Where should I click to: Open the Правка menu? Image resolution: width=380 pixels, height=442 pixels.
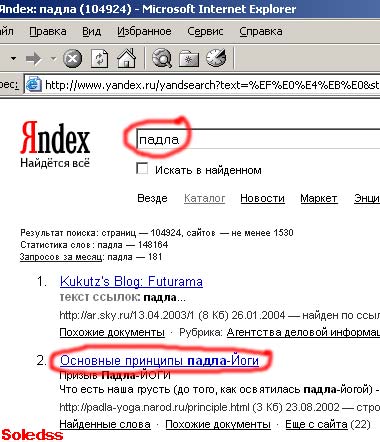click(x=48, y=31)
